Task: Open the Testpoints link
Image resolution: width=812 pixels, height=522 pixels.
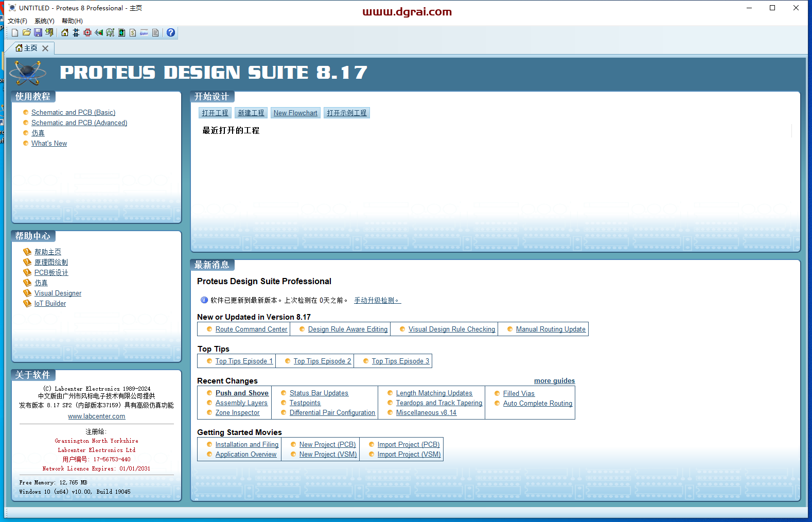Action: click(x=305, y=403)
